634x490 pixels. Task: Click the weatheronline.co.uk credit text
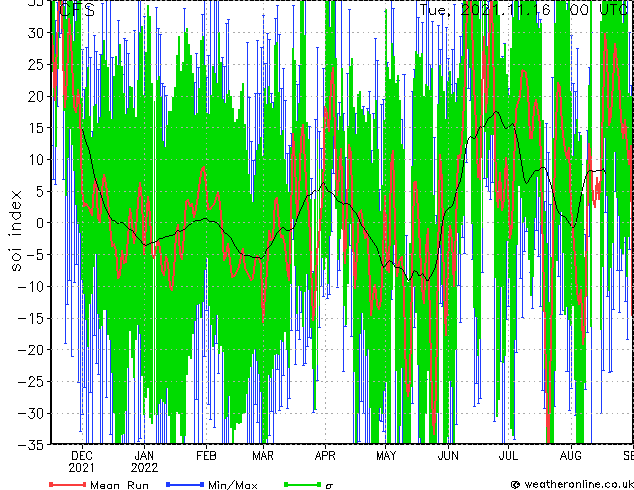coord(572,484)
